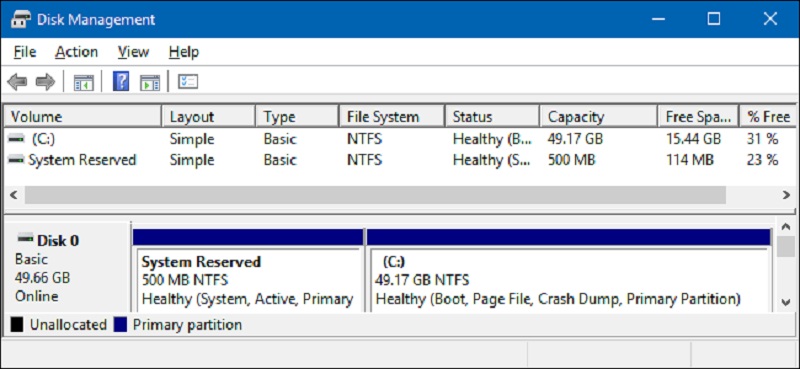Toggle the show/hide console tree icon
800x369 pixels.
84,82
